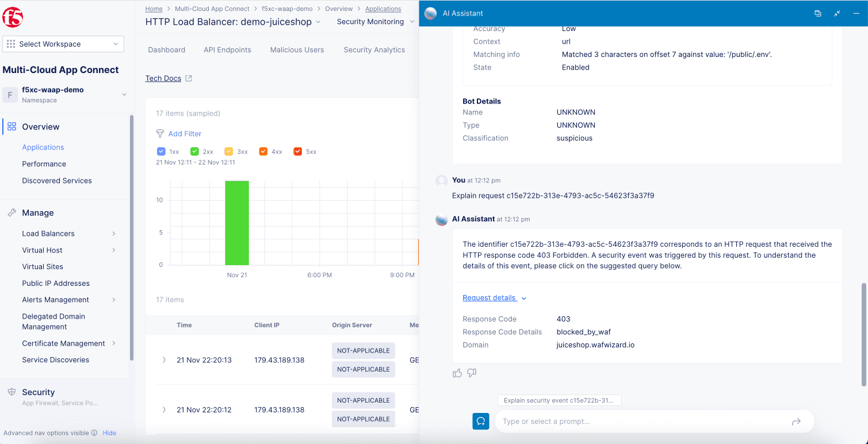Disable the 2xx response filter
This screenshot has height=444, width=868.
(x=193, y=151)
